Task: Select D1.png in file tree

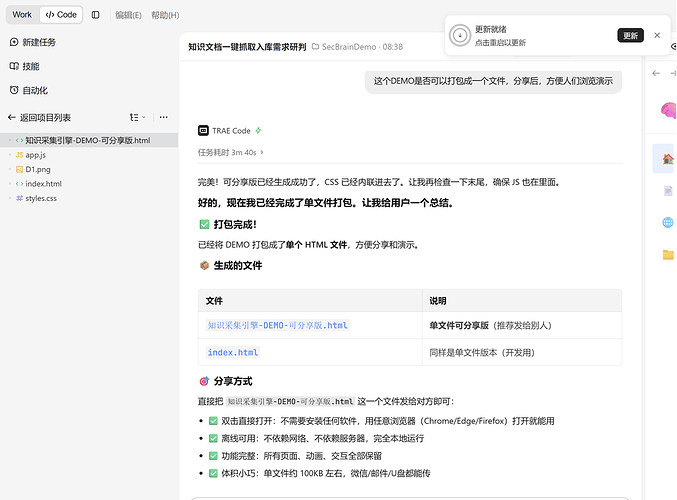Action: coord(89,169)
